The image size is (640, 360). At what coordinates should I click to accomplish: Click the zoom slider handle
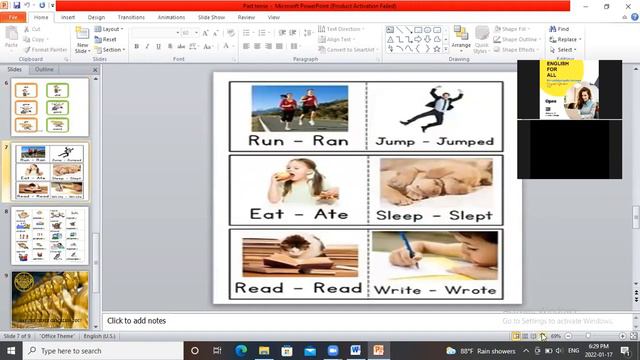588,336
